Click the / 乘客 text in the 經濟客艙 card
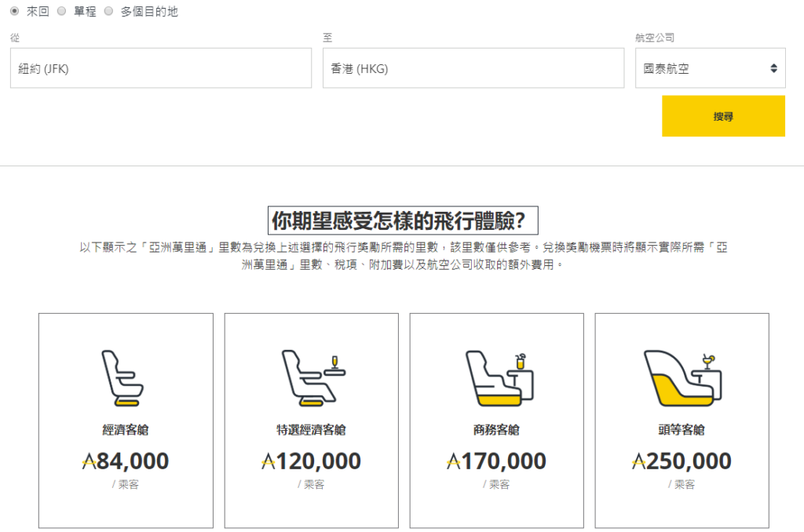 click(126, 484)
